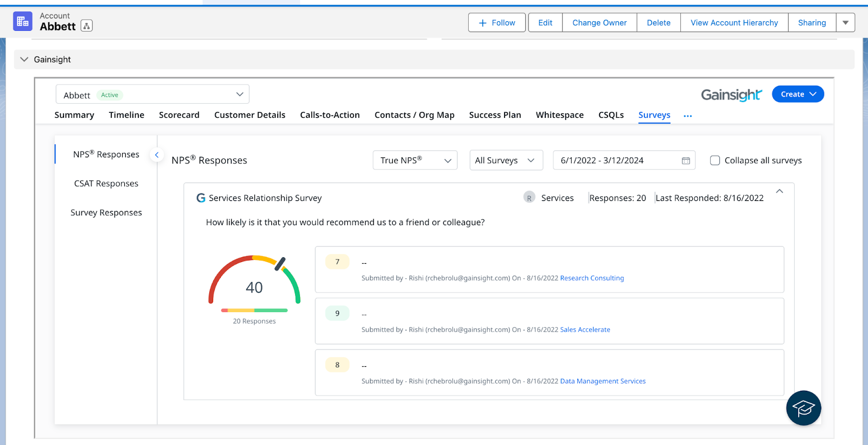The height and width of the screenshot is (445, 868).
Task: Click the score 9 badge
Action: pyautogui.click(x=337, y=314)
